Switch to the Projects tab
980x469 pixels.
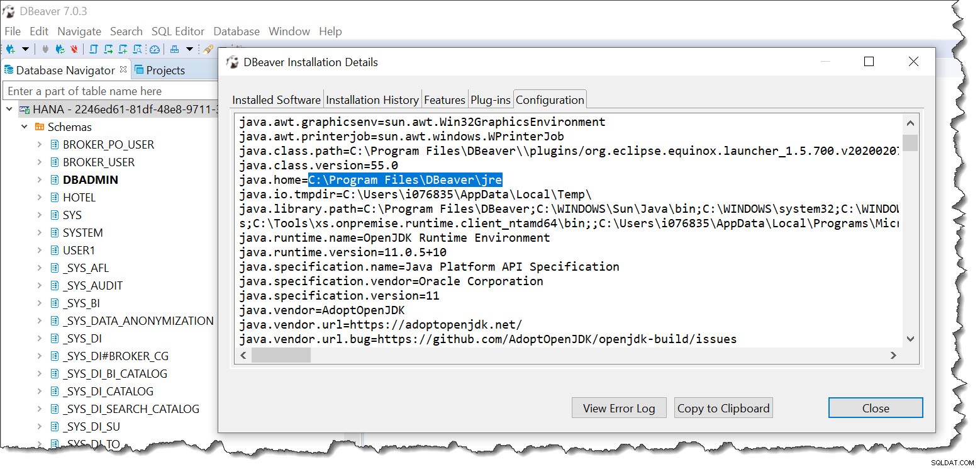point(159,71)
